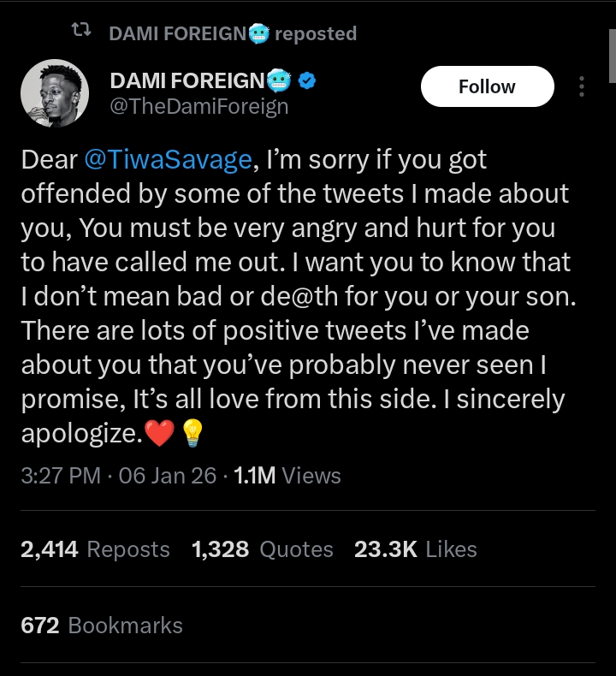This screenshot has width=616, height=676.
Task: Click the 672 Bookmarks count
Action: (101, 626)
